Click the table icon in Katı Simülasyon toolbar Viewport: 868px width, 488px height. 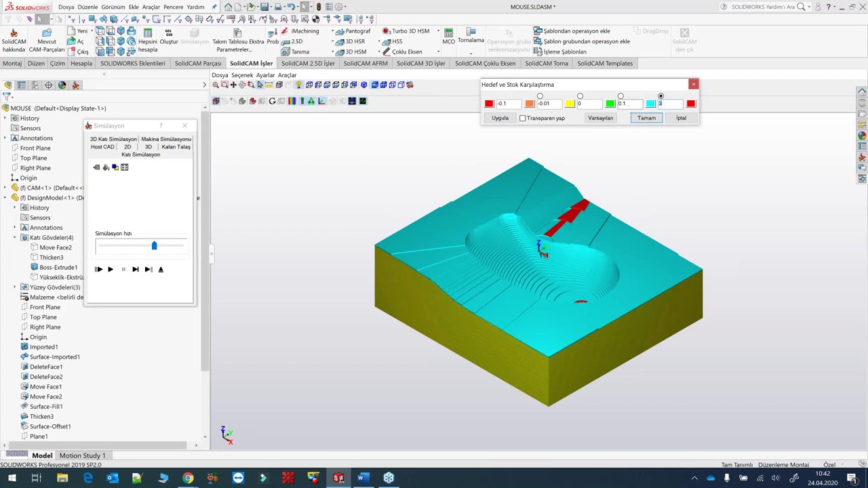coord(125,167)
